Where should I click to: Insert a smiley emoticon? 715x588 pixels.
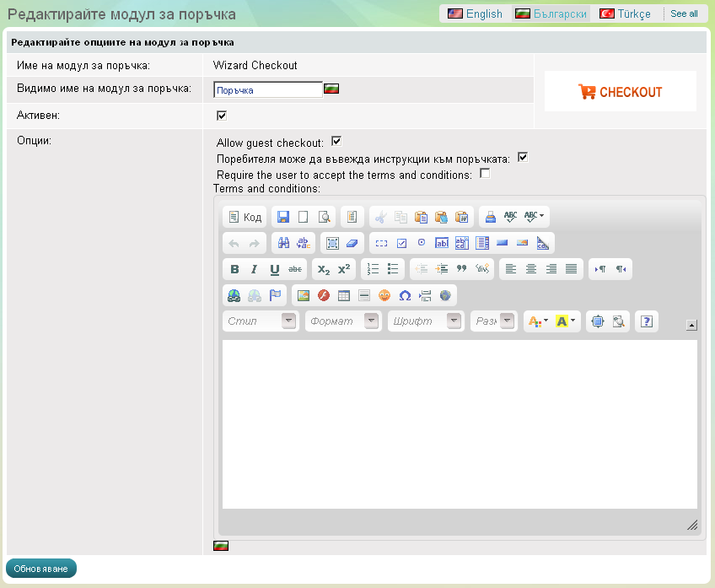coord(384,295)
